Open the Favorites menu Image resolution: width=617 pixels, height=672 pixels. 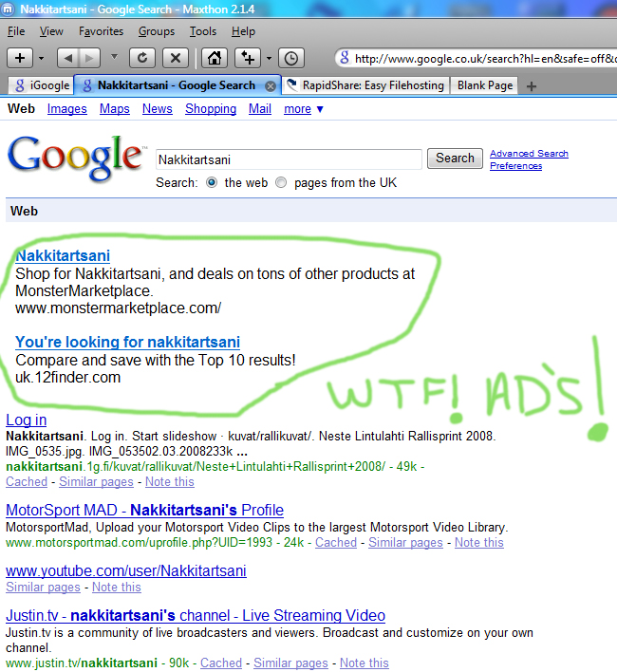click(x=102, y=31)
